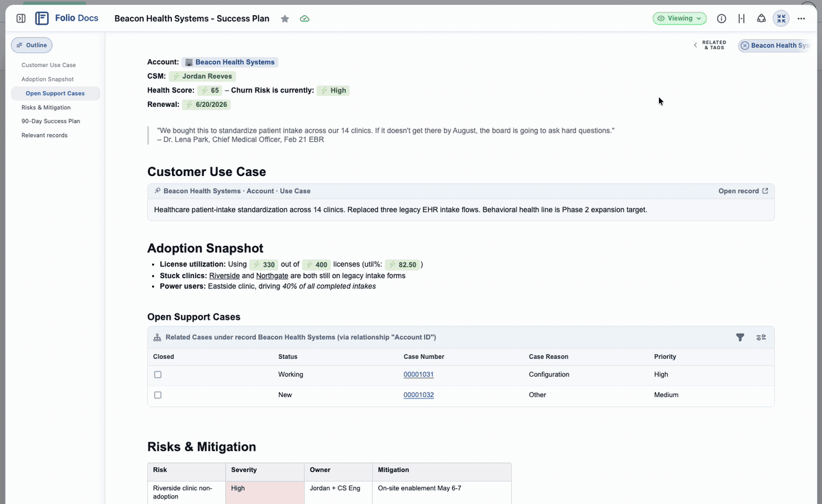Remove the Beacon Health tag with the x
822x504 pixels.
point(745,46)
